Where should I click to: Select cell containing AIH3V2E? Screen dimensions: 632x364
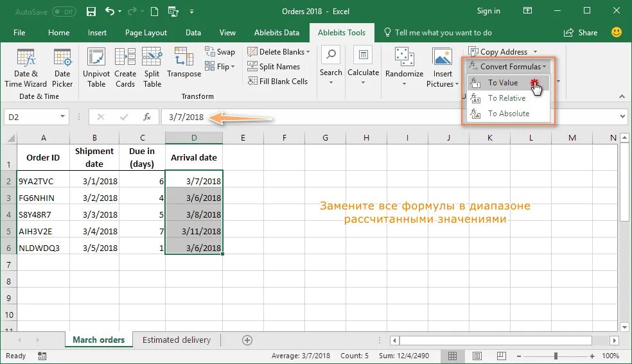(43, 232)
